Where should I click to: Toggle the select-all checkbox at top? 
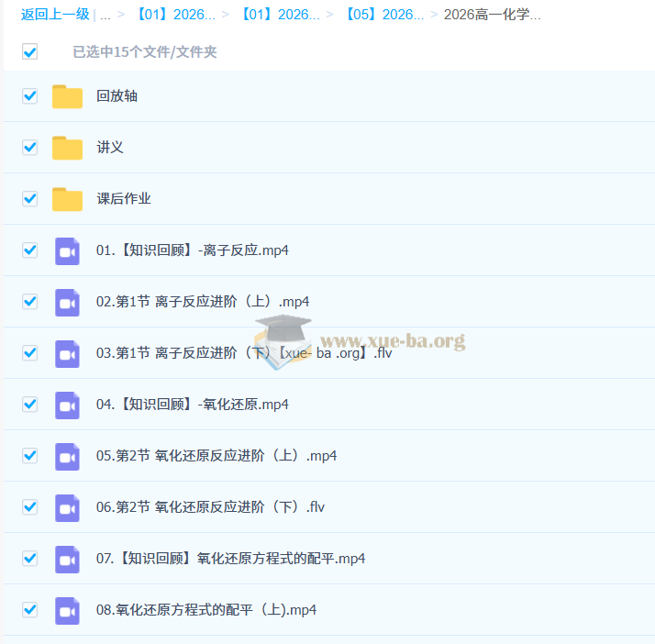[29, 52]
